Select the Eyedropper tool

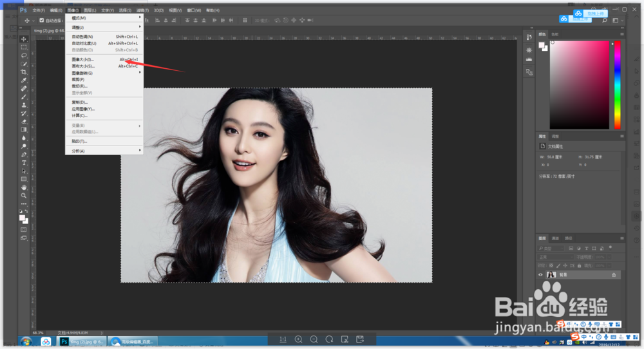point(24,80)
